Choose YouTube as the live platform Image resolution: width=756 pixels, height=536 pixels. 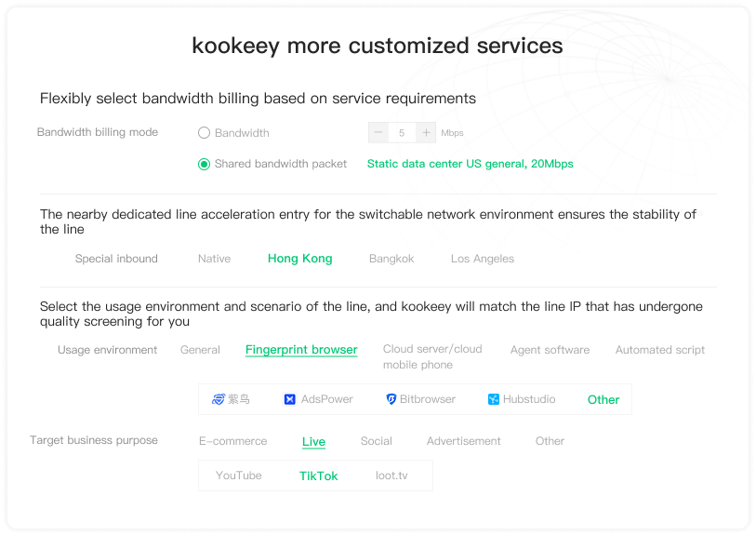[239, 476]
